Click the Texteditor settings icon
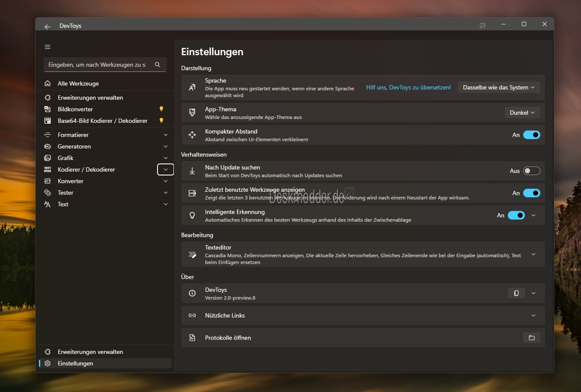The width and height of the screenshot is (581, 392). [x=192, y=255]
